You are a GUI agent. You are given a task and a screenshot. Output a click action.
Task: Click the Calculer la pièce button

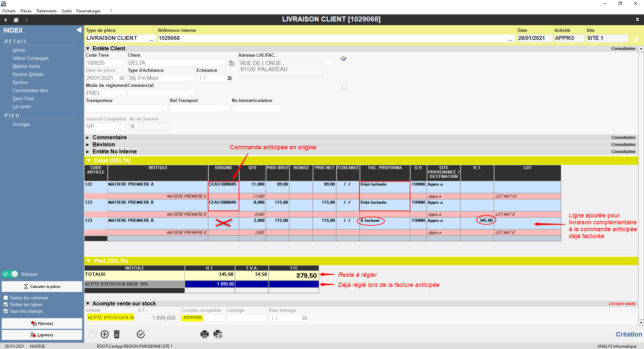[x=42, y=287]
